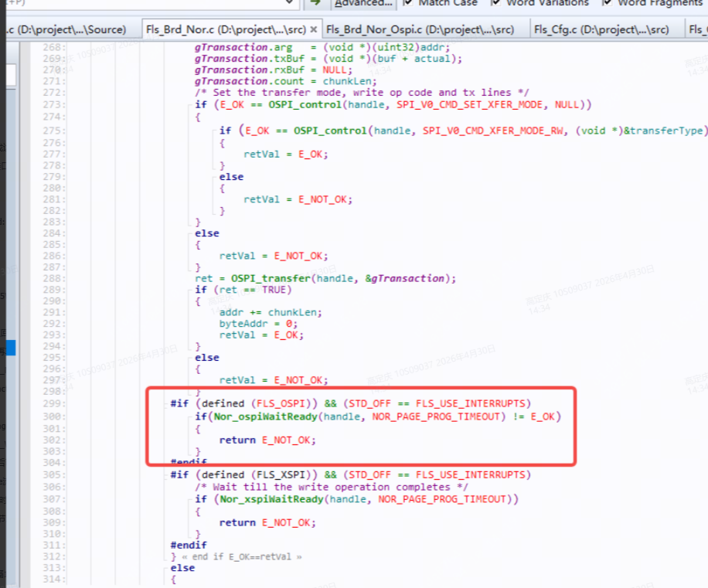The height and width of the screenshot is (588, 708).
Task: Switch to the Fls_Cfg.c tab
Action: tap(601, 30)
